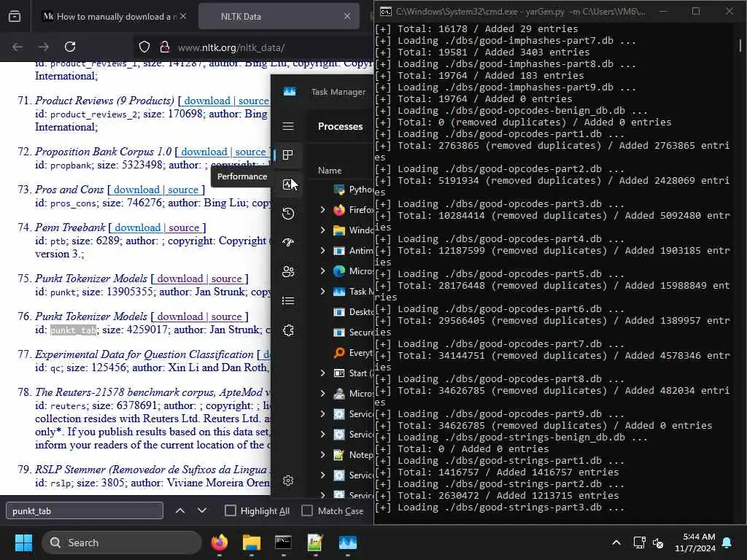Open the notification bell in system tray

point(727,542)
